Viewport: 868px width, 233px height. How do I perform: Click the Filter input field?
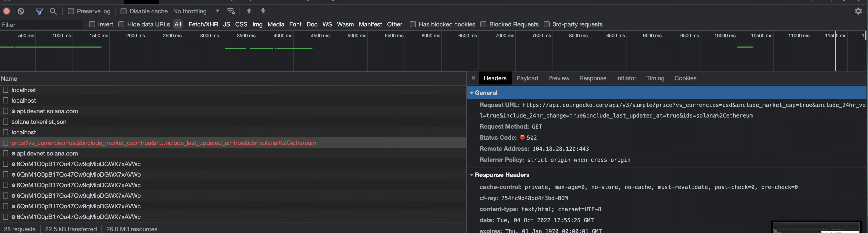click(41, 24)
